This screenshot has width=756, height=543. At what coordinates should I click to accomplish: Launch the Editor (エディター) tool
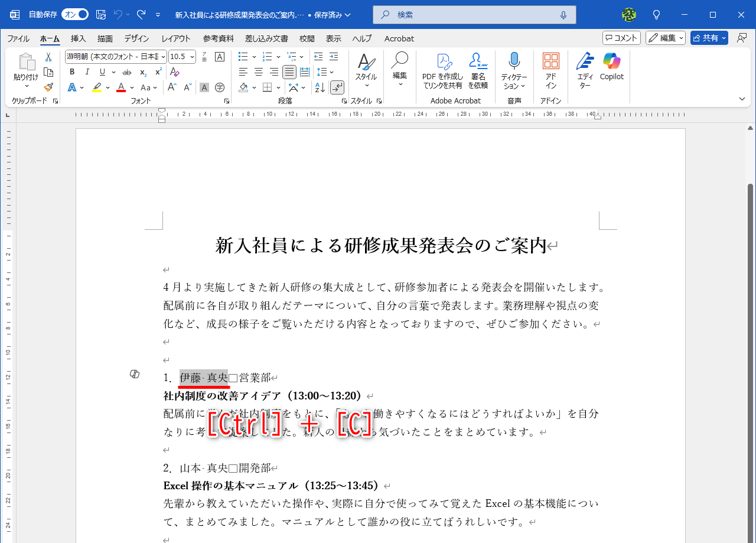point(584,70)
